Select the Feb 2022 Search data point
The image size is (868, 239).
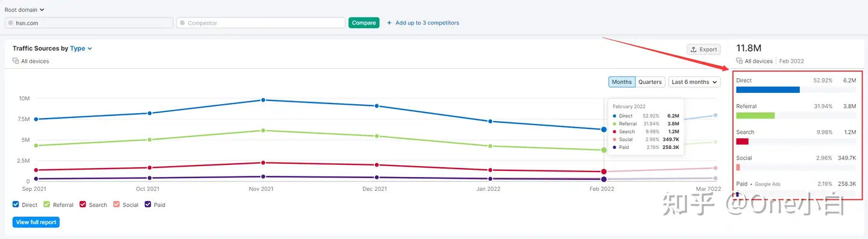604,172
